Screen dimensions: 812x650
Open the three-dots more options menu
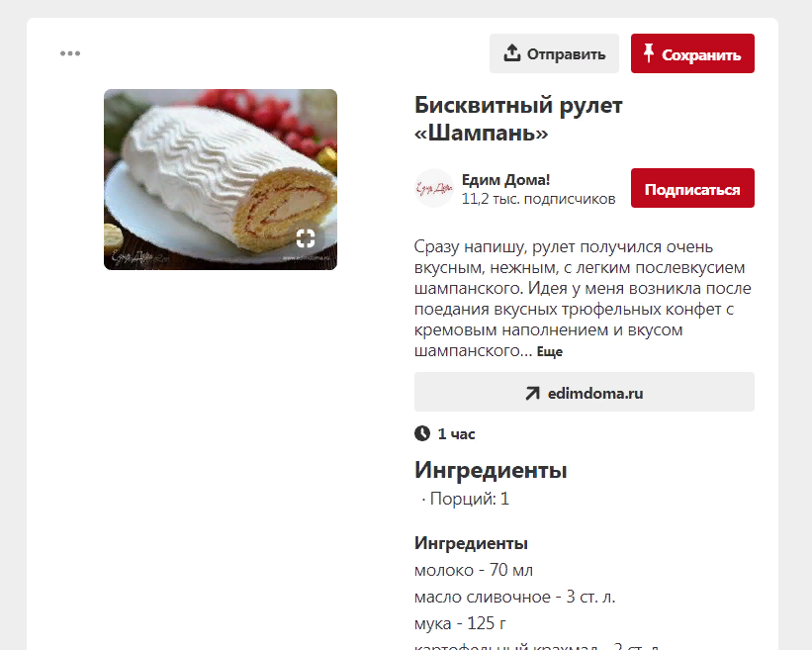click(70, 53)
